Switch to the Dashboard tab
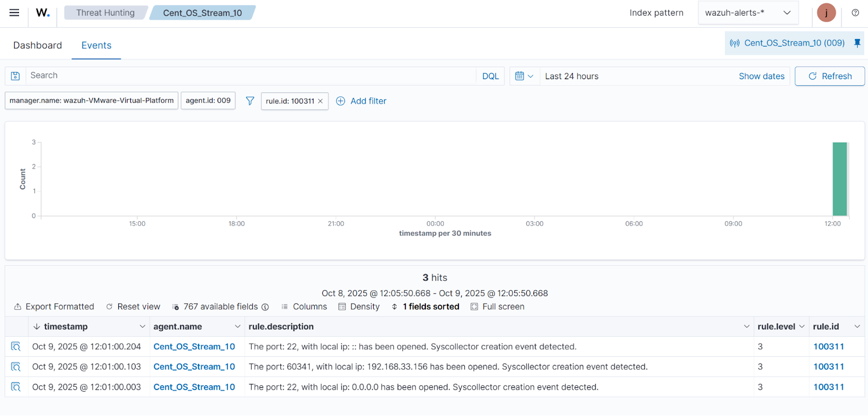 [37, 46]
